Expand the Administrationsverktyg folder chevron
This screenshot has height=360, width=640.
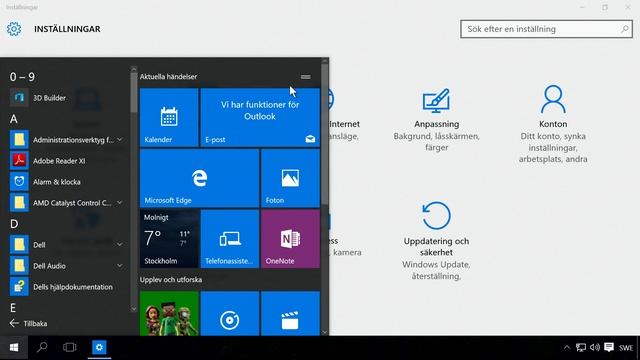click(x=120, y=140)
